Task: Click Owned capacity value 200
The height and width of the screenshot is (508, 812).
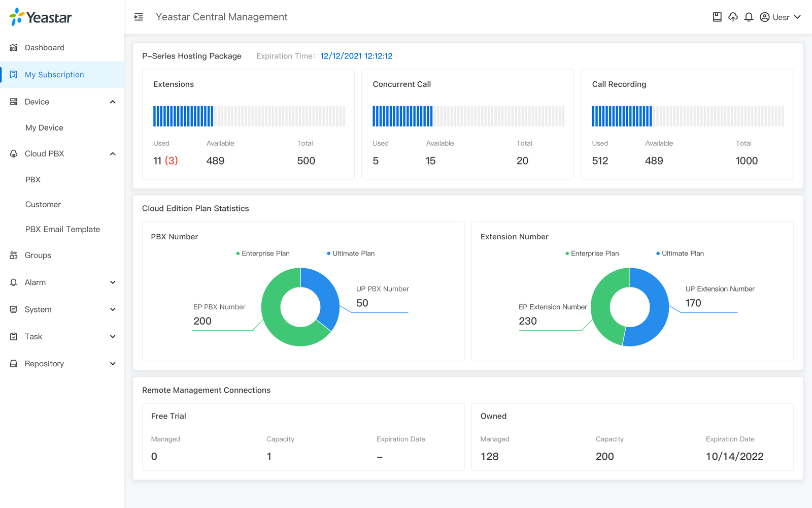Action: (605, 457)
